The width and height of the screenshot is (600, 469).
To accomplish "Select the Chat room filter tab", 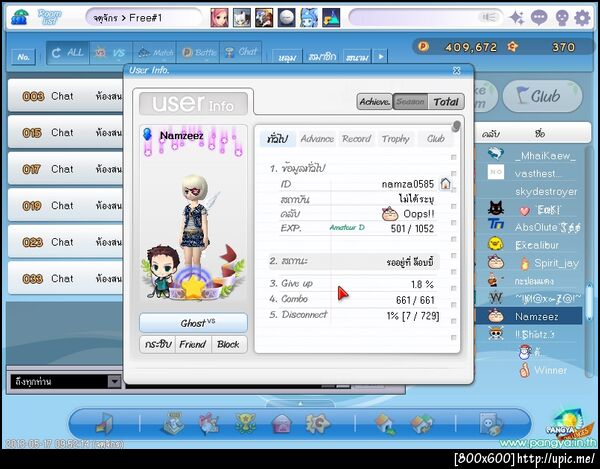I will pos(241,52).
